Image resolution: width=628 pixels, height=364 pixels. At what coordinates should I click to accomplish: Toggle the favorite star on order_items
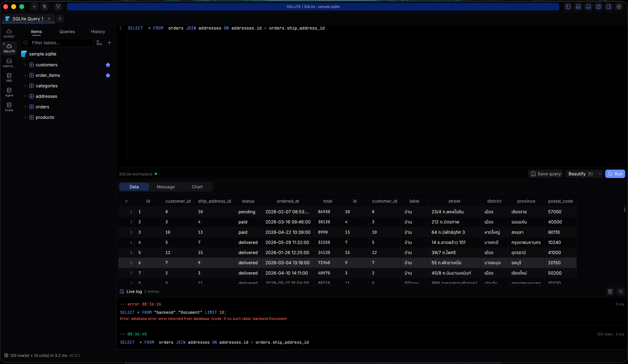click(108, 75)
